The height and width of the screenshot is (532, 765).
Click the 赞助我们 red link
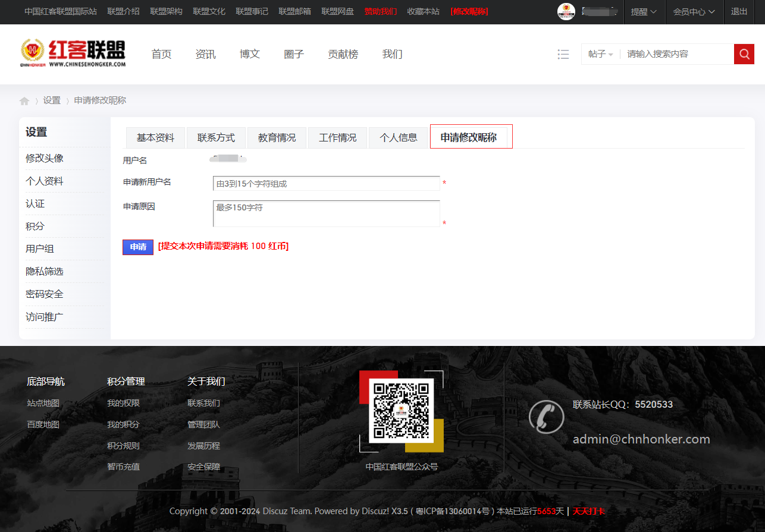(381, 11)
